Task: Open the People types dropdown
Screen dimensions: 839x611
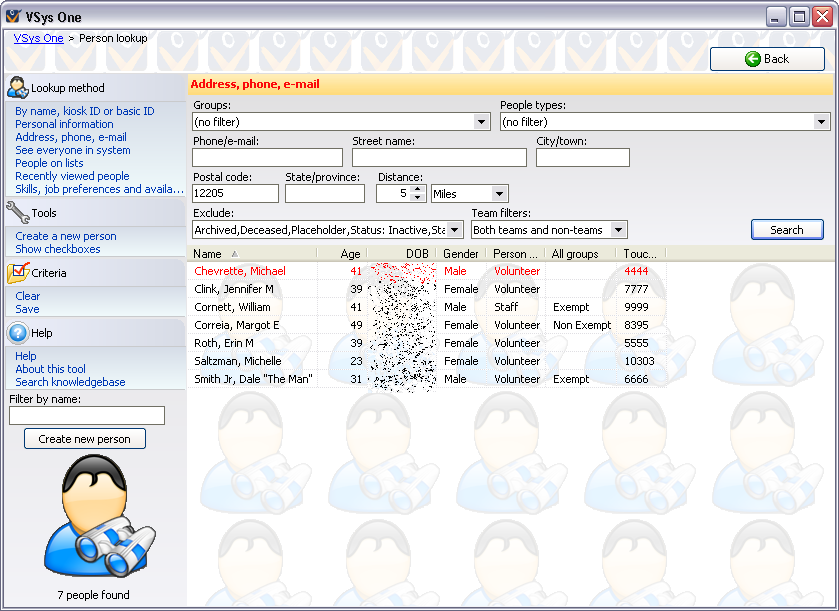Action: [x=821, y=122]
